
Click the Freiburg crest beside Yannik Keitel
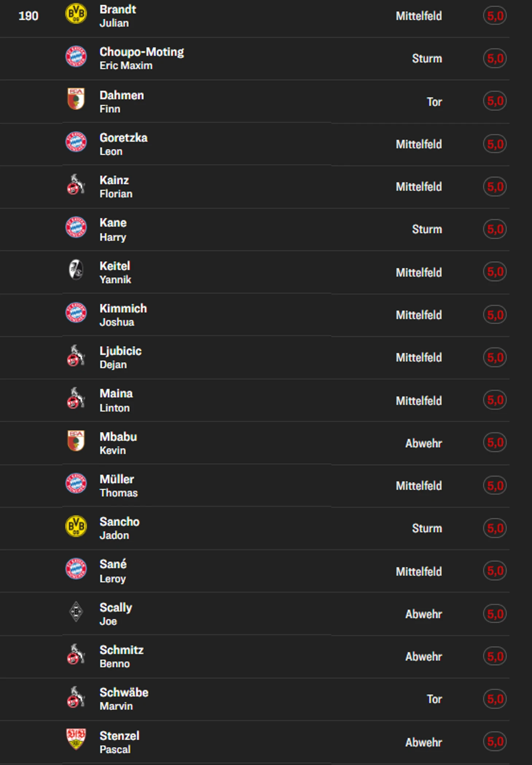76,270
